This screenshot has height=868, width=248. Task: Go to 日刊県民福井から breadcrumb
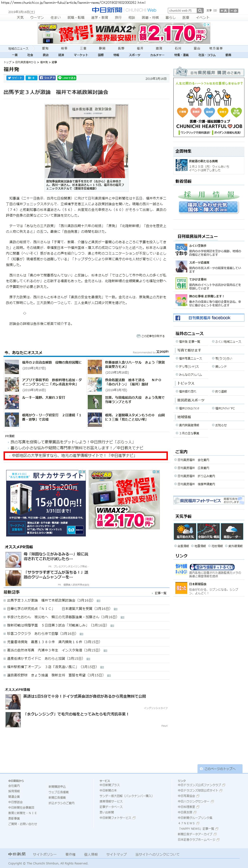tap(26, 62)
